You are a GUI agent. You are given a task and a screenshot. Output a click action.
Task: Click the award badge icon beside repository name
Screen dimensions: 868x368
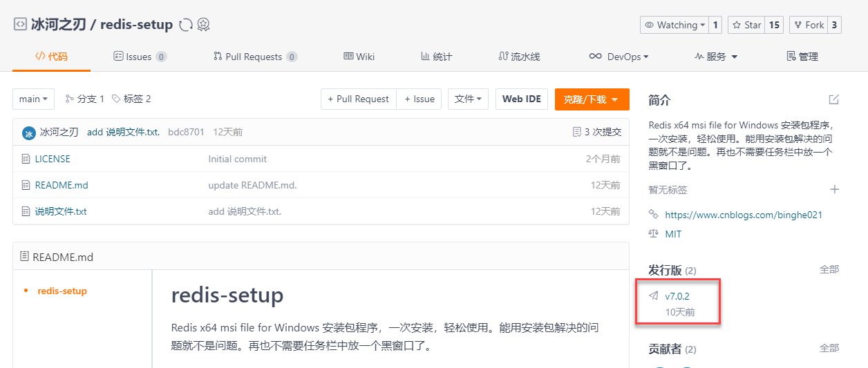point(203,25)
